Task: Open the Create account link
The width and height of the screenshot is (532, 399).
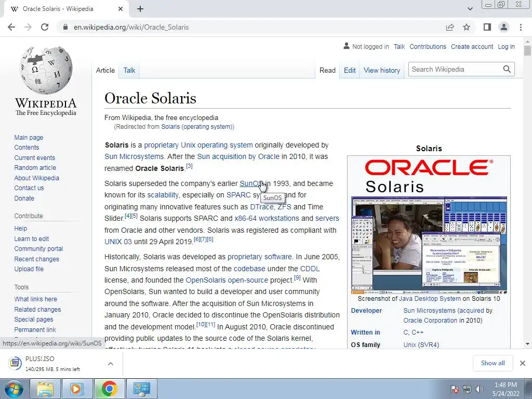Action: click(x=472, y=46)
